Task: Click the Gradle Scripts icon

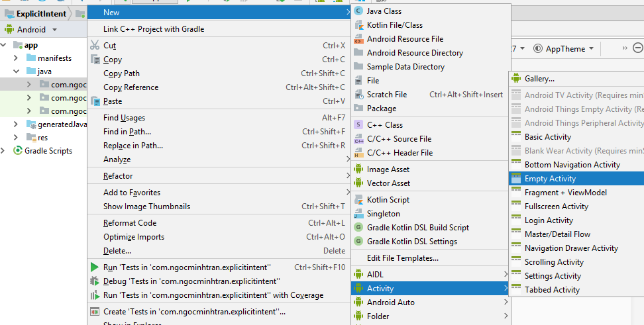Action: click(x=18, y=151)
